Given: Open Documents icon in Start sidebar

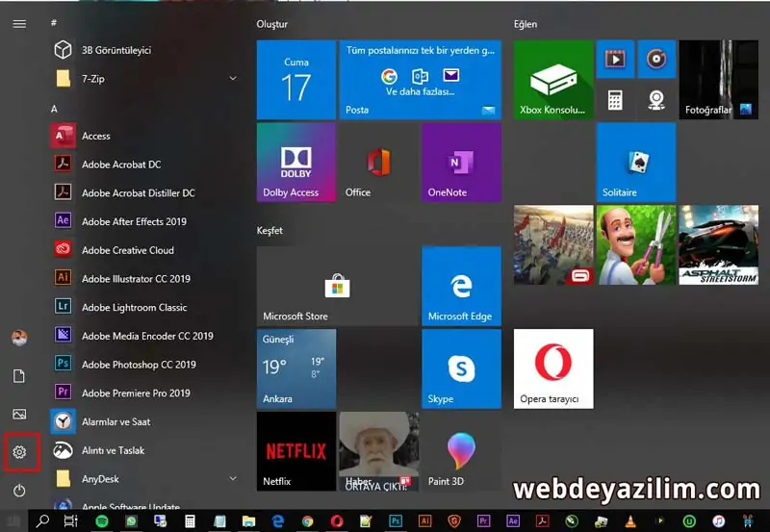Looking at the screenshot, I should [x=19, y=376].
